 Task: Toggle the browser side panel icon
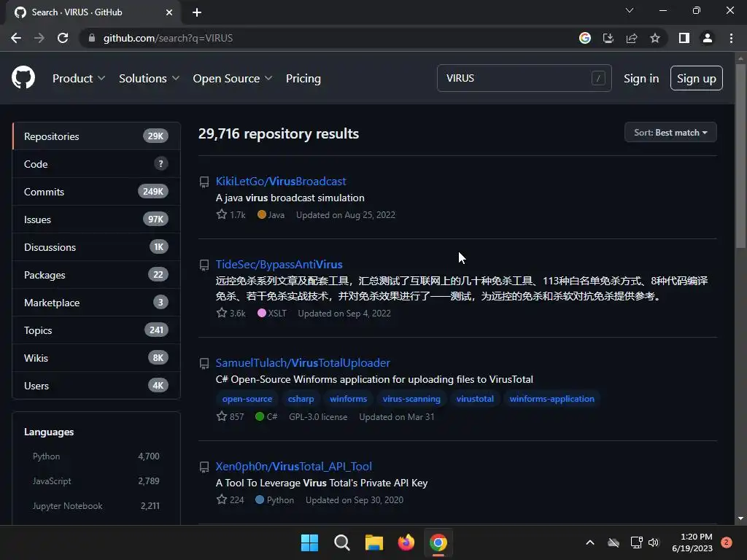tap(684, 38)
